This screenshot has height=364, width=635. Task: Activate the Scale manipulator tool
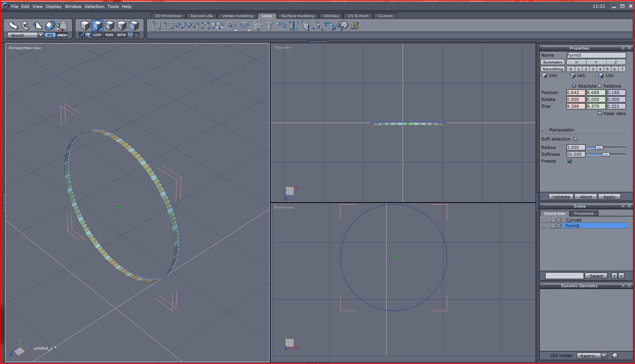coord(37,26)
